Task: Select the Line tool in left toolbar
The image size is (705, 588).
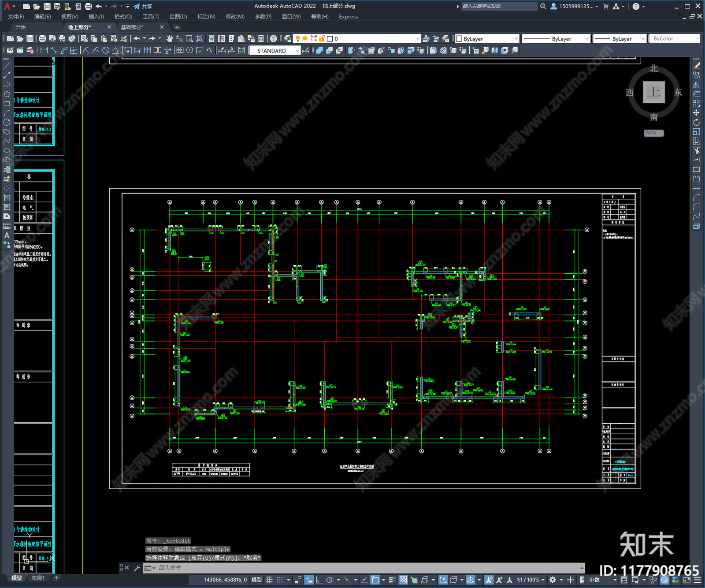Action: 7,66
